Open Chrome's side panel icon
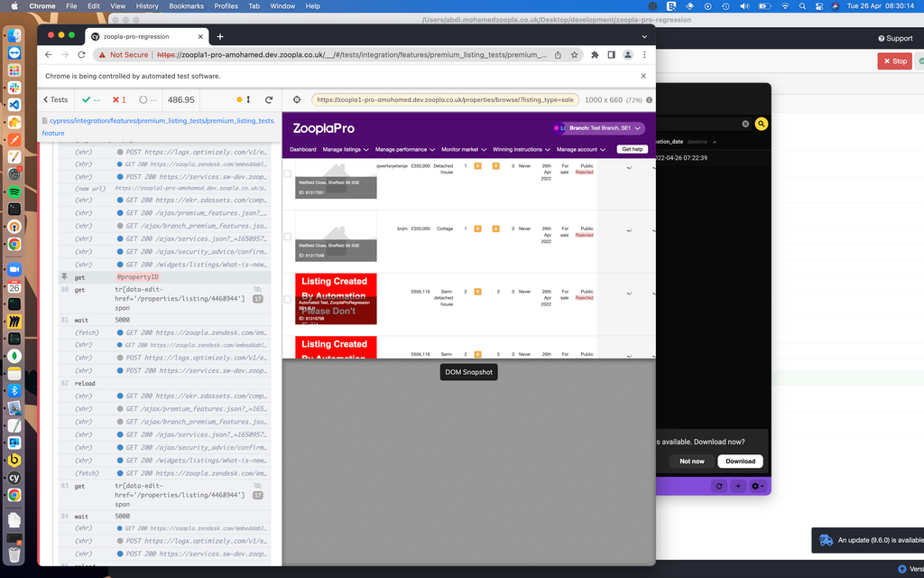The height and width of the screenshot is (578, 924). 611,55
